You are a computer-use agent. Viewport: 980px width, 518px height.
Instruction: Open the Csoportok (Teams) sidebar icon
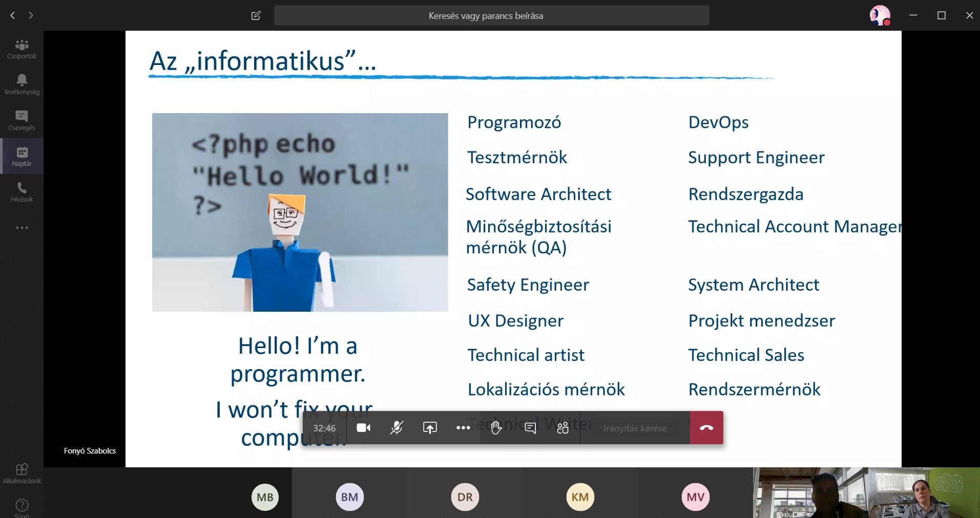coord(22,49)
